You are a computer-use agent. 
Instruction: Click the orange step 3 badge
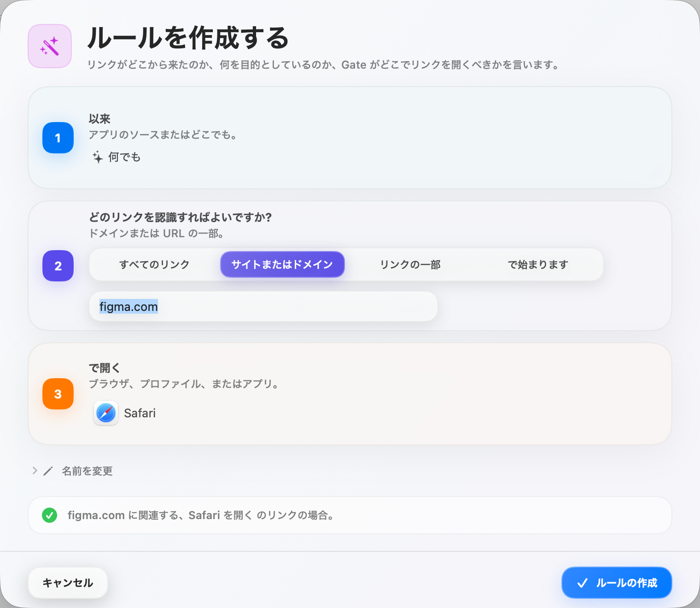tap(58, 394)
